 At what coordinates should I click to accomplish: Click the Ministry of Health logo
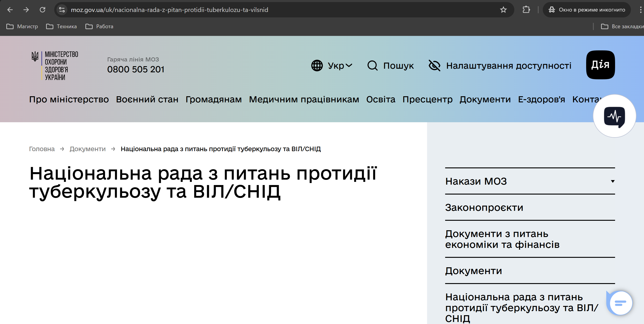pos(55,66)
